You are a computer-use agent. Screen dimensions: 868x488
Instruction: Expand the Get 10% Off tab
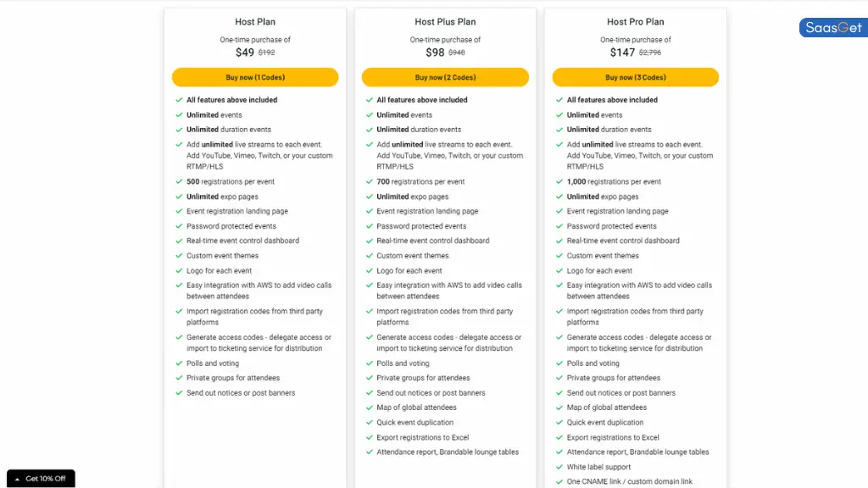(41, 479)
